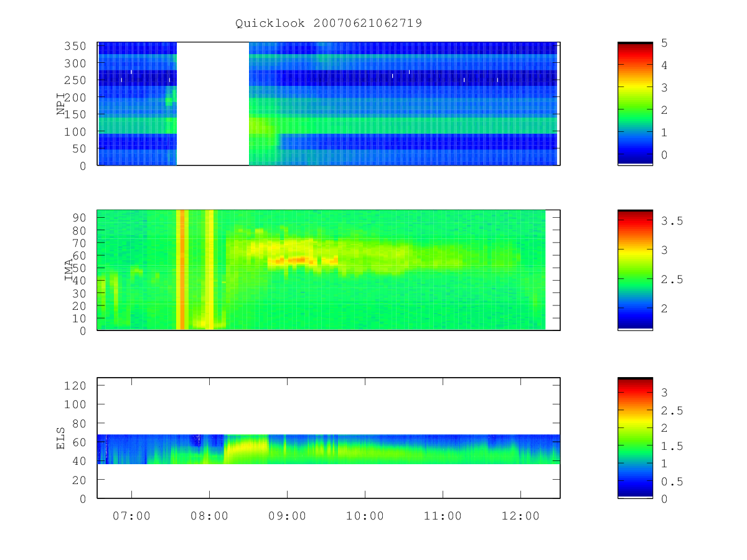The image size is (747, 560).
Task: Click tick value 4 on the NPI colorbar
Action: point(665,65)
